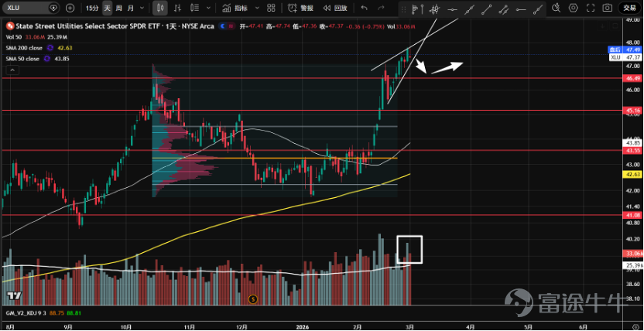Expand the dropdown arrow next to 指标
This screenshot has height=331, width=644.
[257, 8]
